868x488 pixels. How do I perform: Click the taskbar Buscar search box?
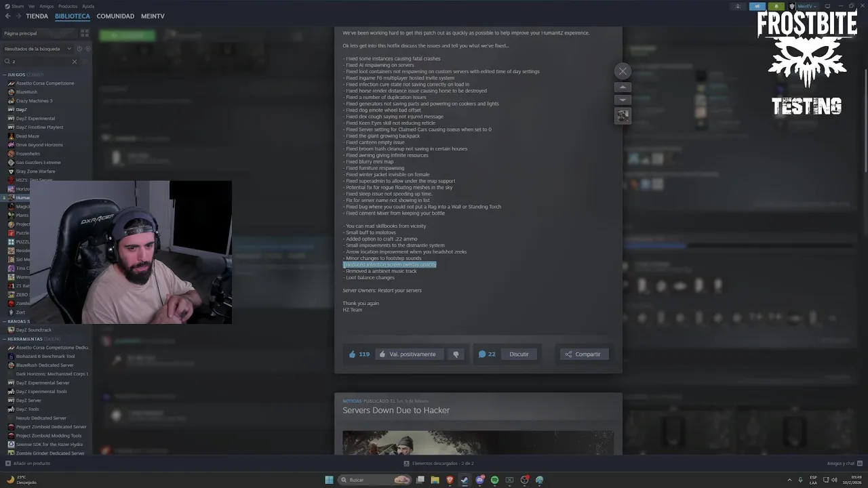[375, 480]
